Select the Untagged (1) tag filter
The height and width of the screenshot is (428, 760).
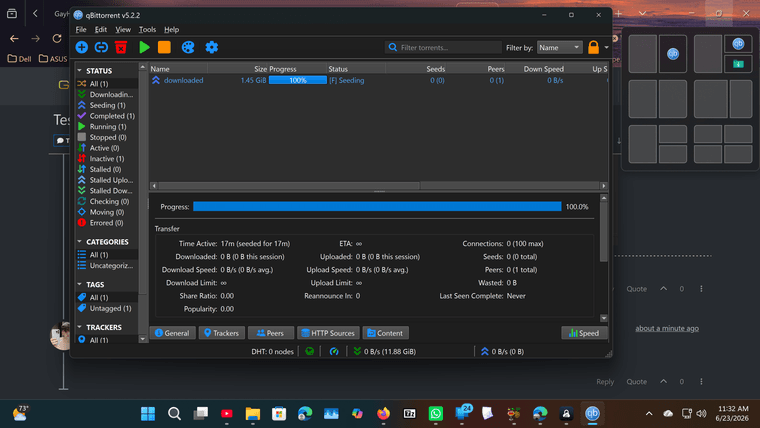(x=107, y=308)
